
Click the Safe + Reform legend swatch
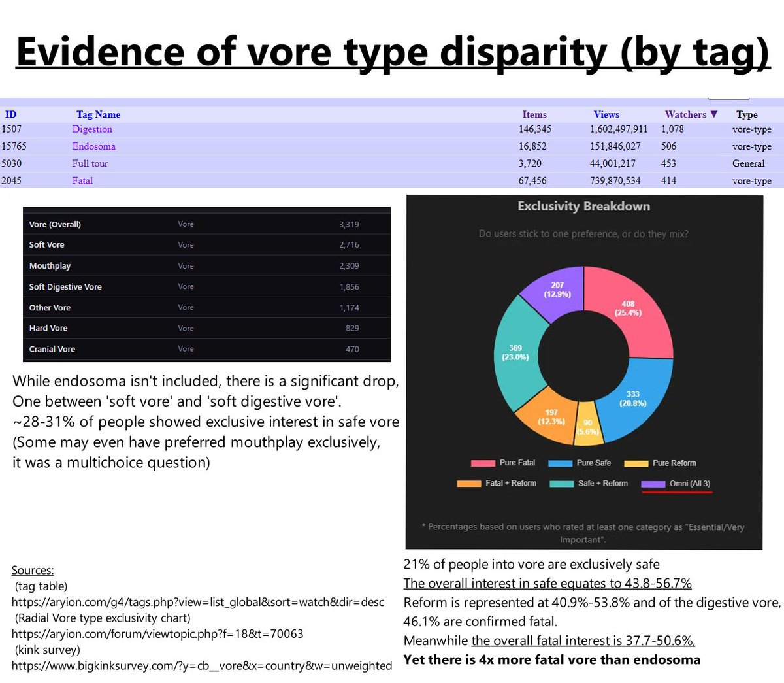click(x=561, y=484)
